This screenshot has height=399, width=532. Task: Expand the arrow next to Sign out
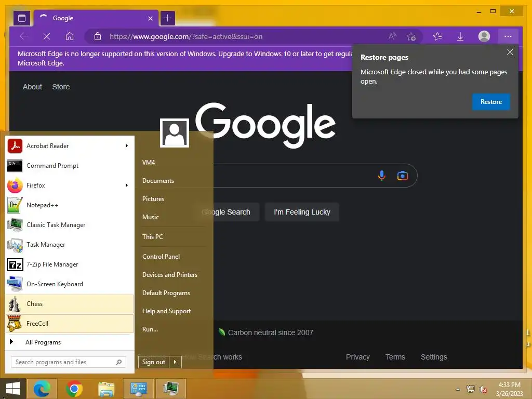(175, 362)
